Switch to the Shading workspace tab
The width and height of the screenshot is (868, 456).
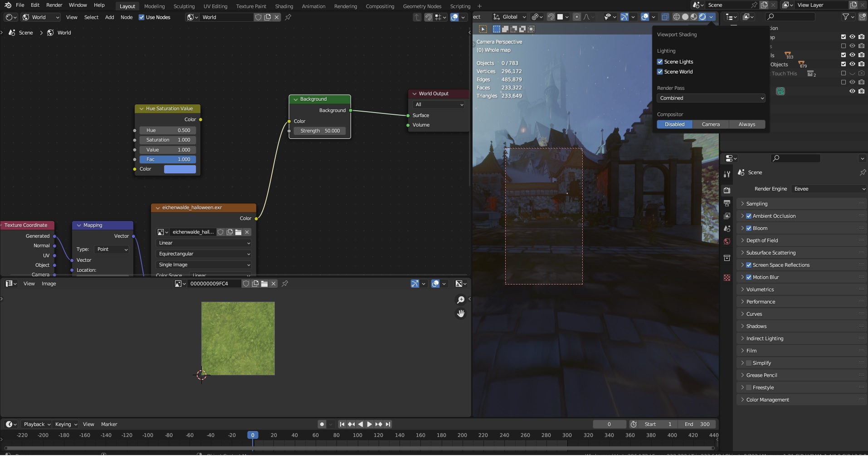[x=284, y=6]
